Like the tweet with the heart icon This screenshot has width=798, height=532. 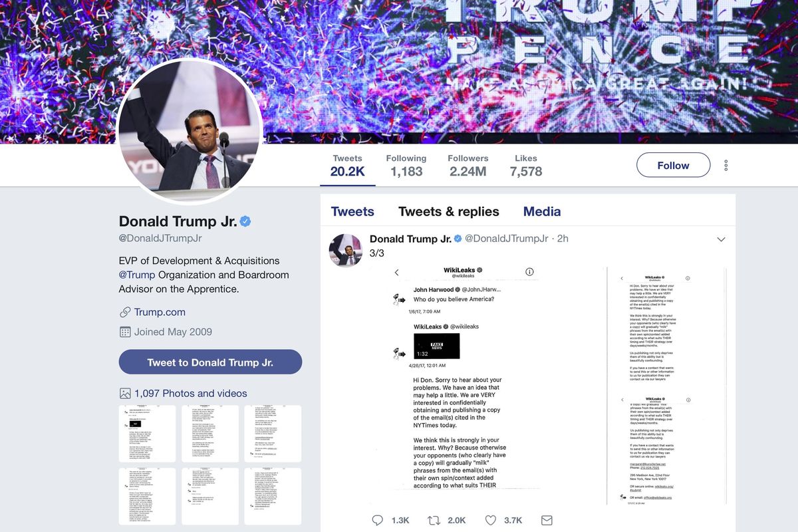491,520
